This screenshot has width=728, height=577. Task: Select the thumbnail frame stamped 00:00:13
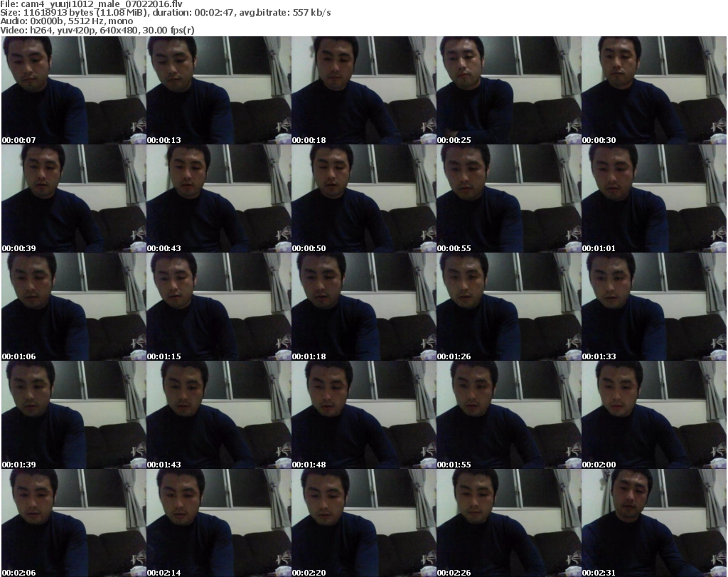[x=219, y=90]
